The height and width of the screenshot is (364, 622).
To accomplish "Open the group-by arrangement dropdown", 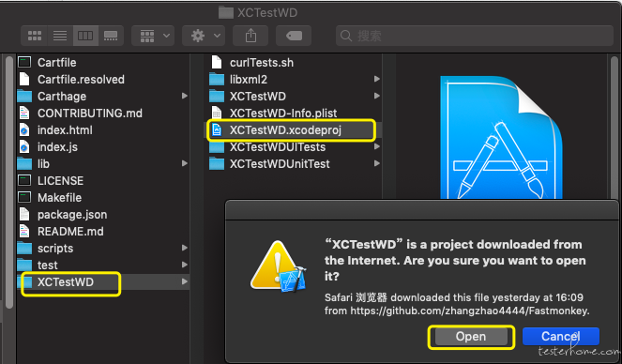I will click(x=153, y=36).
